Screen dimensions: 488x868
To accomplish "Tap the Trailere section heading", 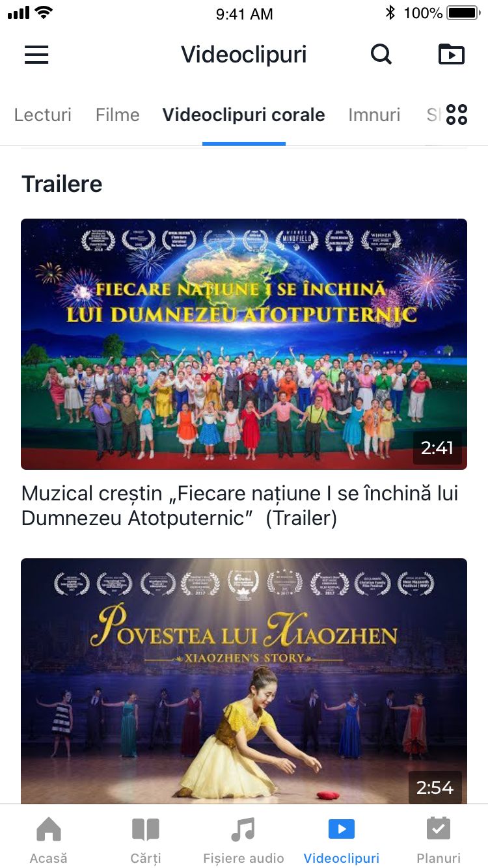I will [x=62, y=184].
